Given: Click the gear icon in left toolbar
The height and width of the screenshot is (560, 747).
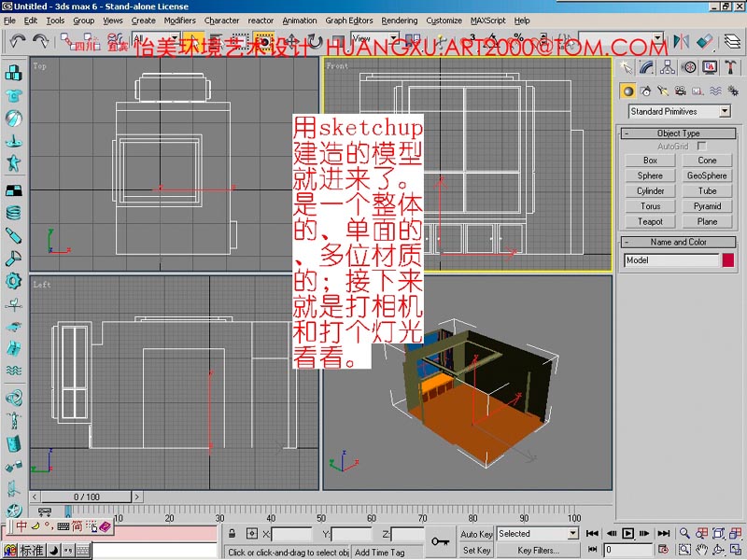Looking at the screenshot, I should coord(14,281).
